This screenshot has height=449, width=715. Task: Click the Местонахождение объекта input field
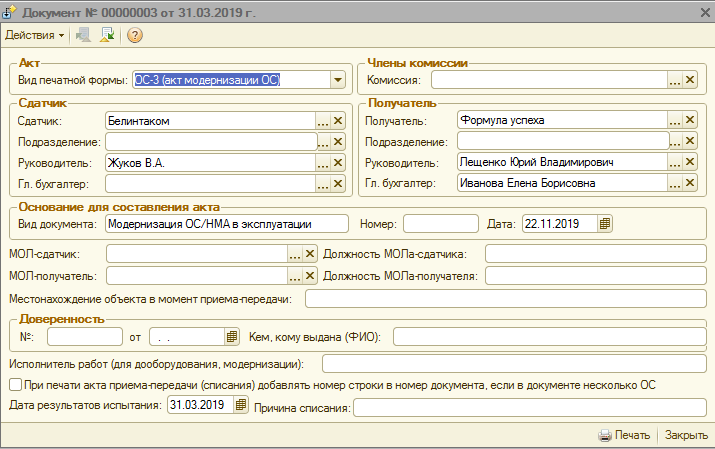click(505, 299)
